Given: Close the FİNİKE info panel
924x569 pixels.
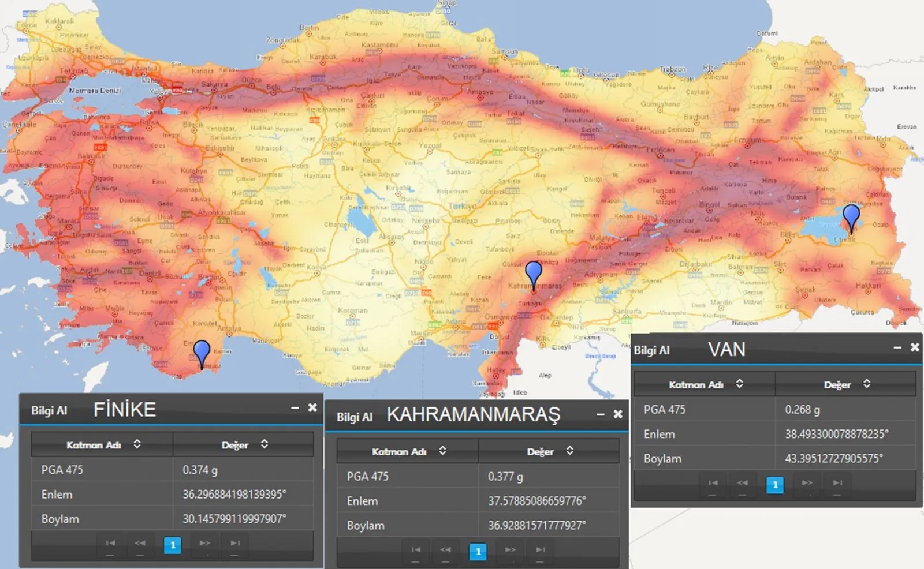Looking at the screenshot, I should [312, 408].
